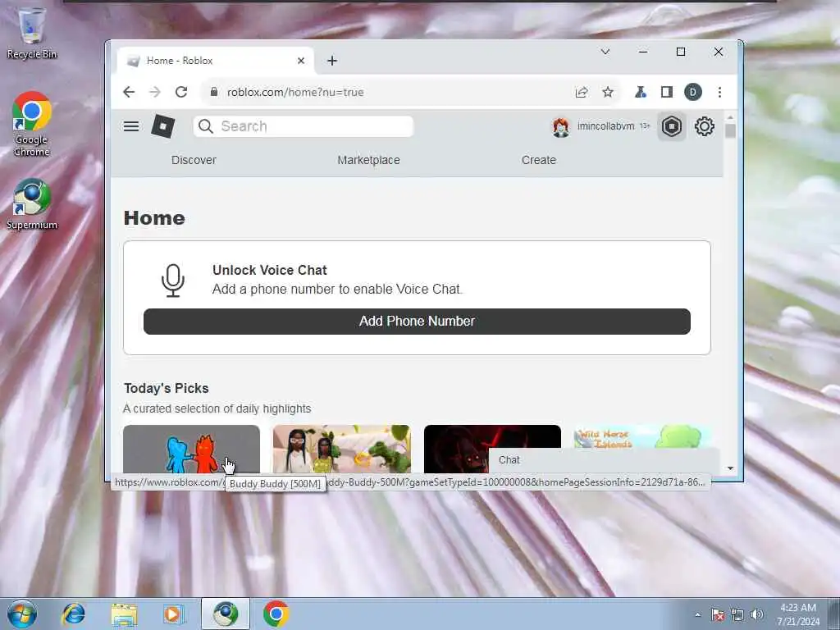Open the Create menu item

(539, 160)
